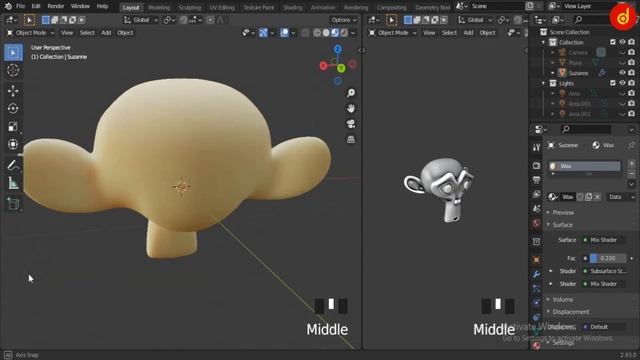Select the Add Cube tool
Image resolution: width=640 pixels, height=360 pixels.
[x=13, y=204]
